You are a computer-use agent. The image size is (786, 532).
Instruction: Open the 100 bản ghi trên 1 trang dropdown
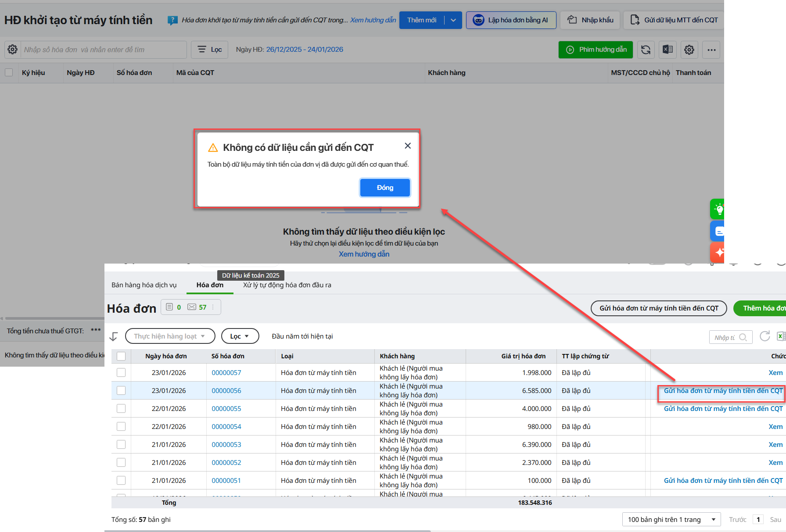671,520
